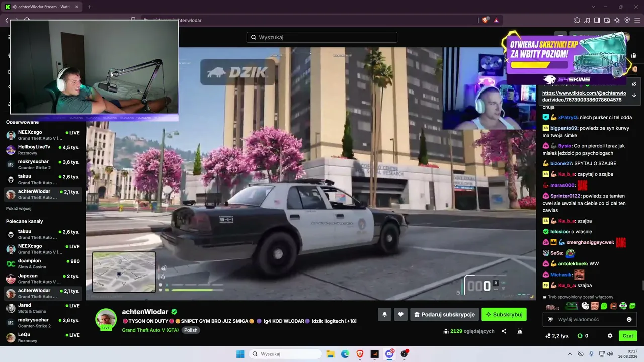The height and width of the screenshot is (362, 644).
Task: Open chat settings gear icon
Action: [x=610, y=336]
